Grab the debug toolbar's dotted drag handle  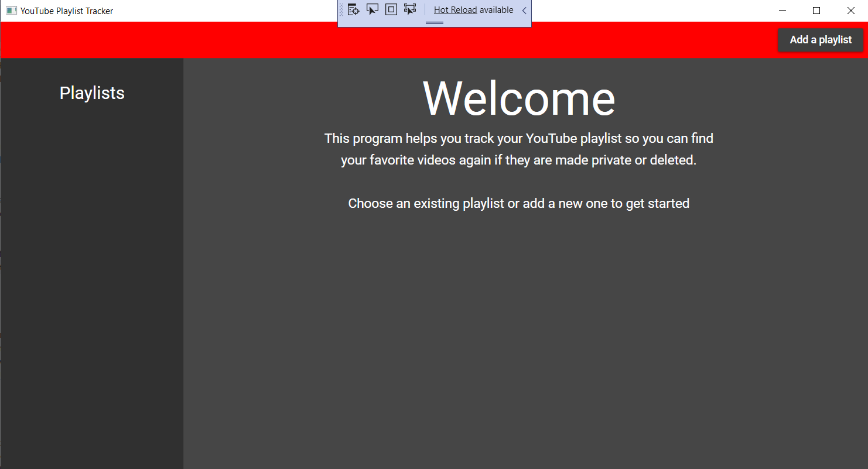(342, 10)
